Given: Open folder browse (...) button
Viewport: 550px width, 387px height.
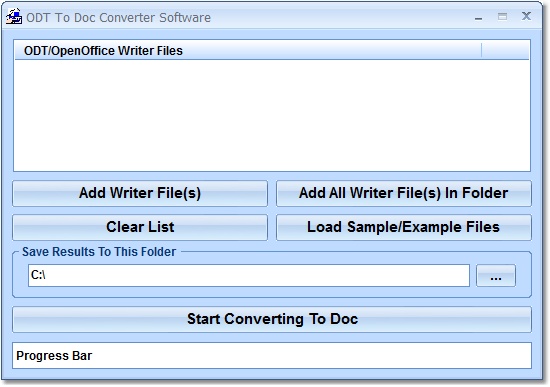Looking at the screenshot, I should point(496,276).
